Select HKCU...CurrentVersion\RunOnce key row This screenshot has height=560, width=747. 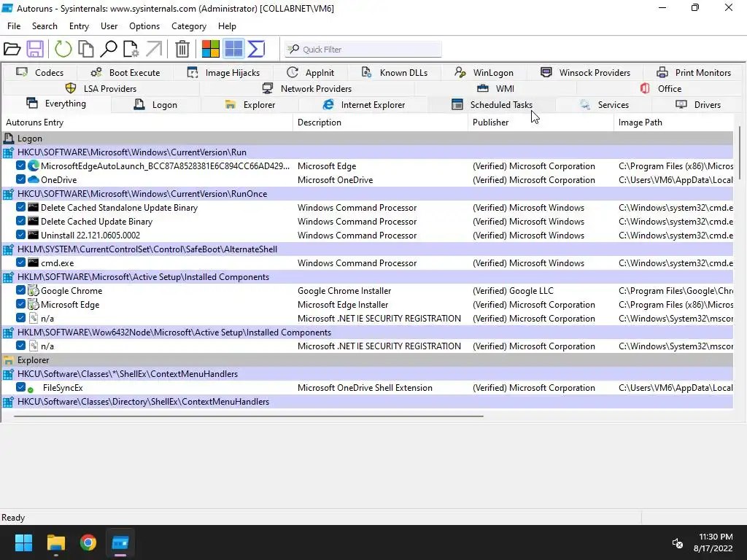[368, 194]
